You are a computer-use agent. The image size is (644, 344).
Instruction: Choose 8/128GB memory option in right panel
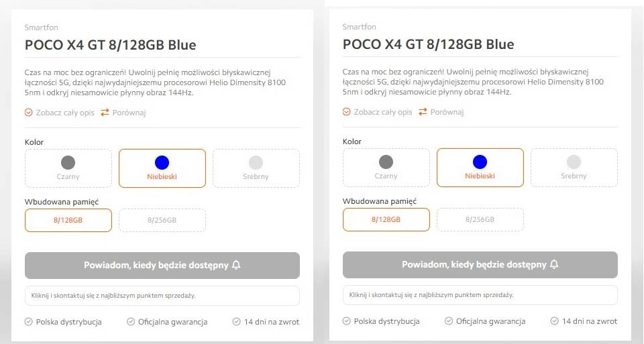(386, 220)
